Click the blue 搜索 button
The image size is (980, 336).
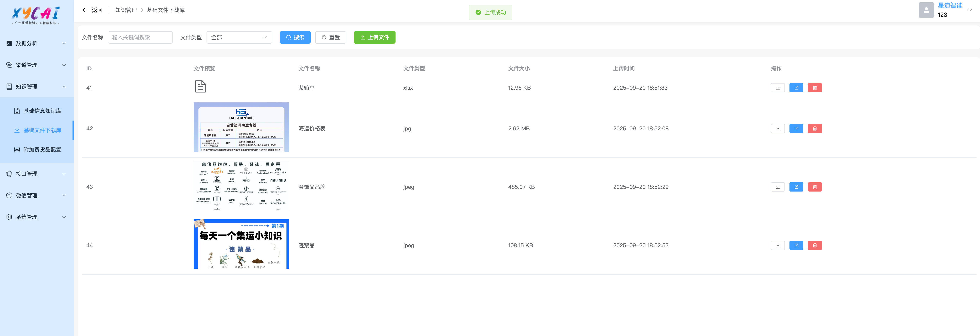click(295, 37)
